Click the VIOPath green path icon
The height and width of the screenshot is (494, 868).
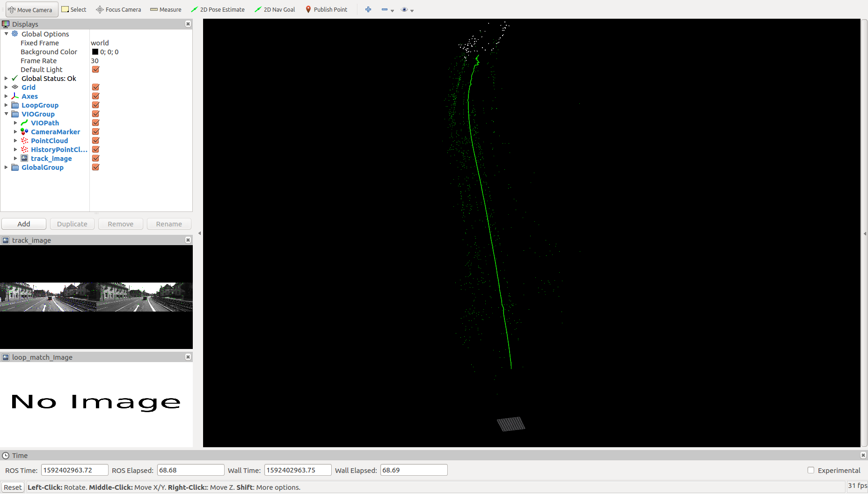(x=24, y=123)
